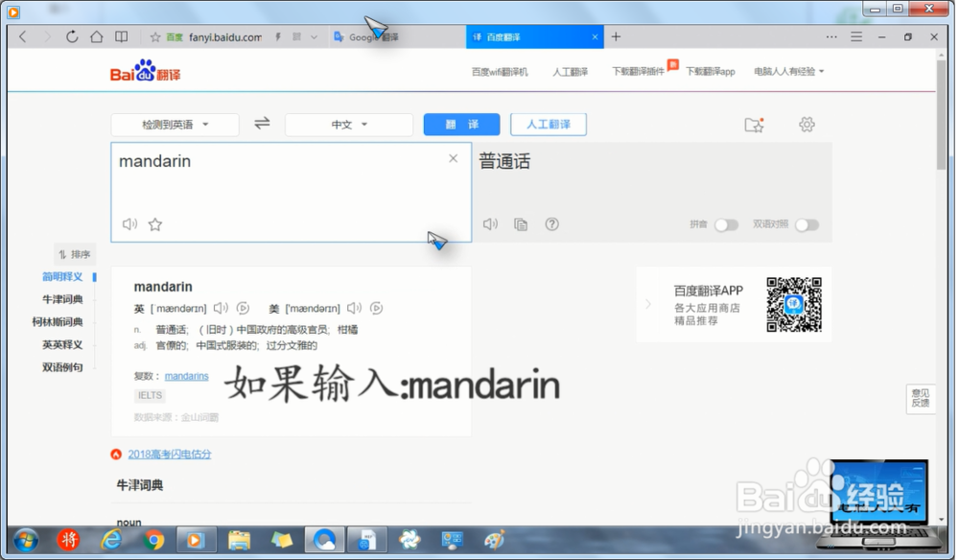Viewport: 959px width, 560px height.
Task: Open 2018高考闪电估分 link
Action: (x=170, y=454)
